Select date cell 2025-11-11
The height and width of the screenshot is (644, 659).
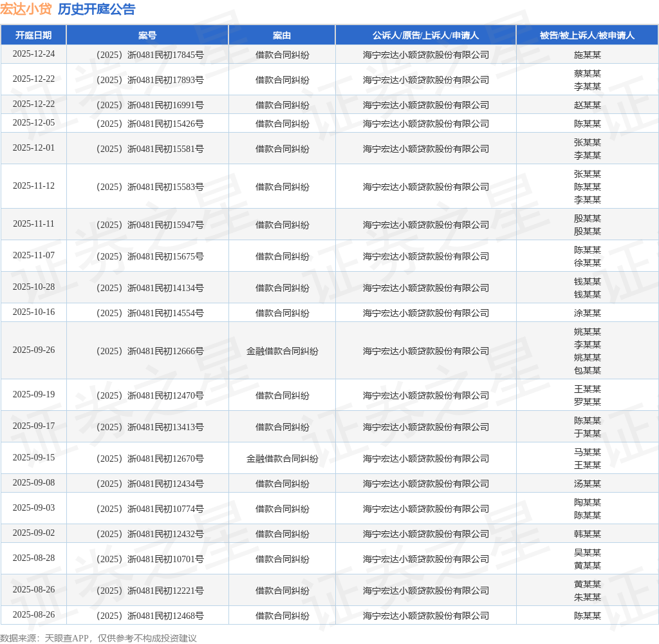[x=33, y=223]
